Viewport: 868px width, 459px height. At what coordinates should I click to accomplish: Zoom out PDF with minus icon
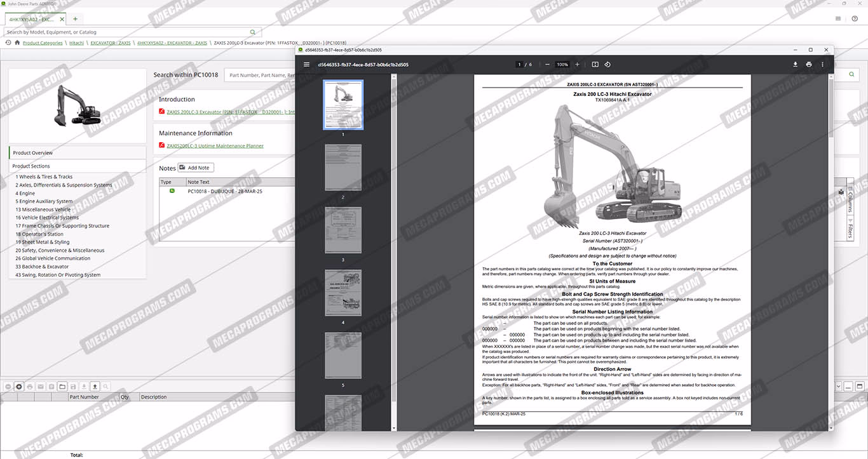pos(547,64)
